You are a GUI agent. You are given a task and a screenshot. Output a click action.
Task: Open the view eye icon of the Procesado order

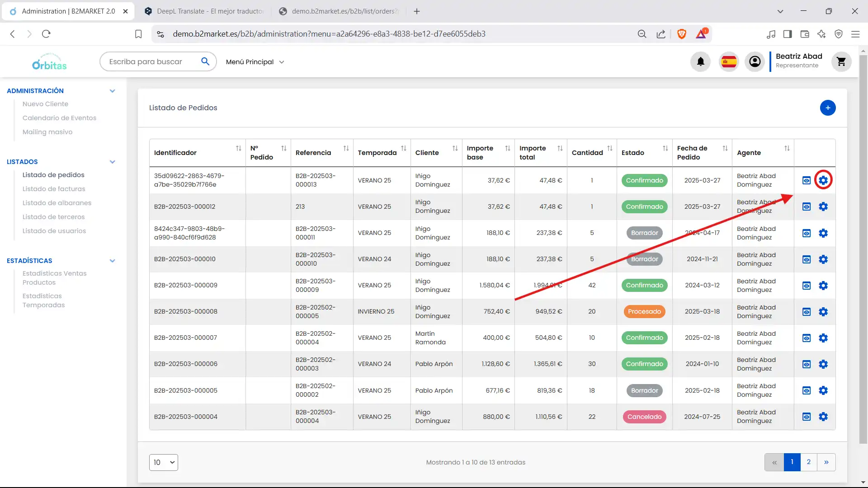click(x=807, y=311)
